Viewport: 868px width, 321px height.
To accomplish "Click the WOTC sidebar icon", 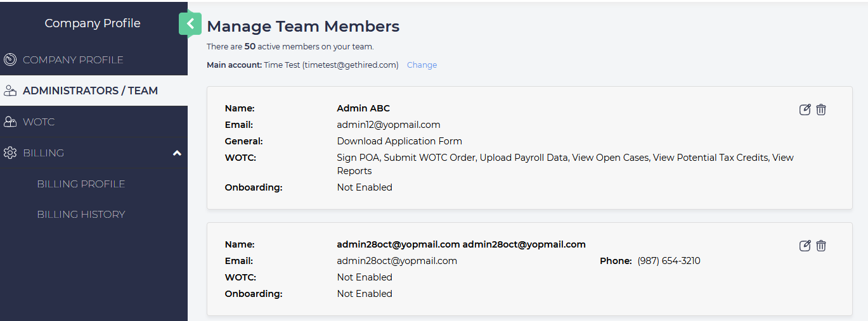I will (x=10, y=122).
